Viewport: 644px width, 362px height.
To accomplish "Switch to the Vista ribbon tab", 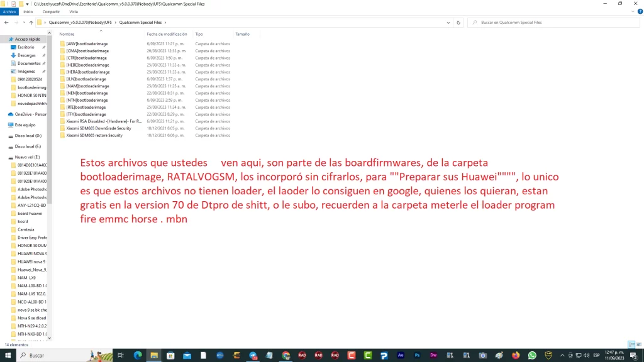I will [x=74, y=11].
